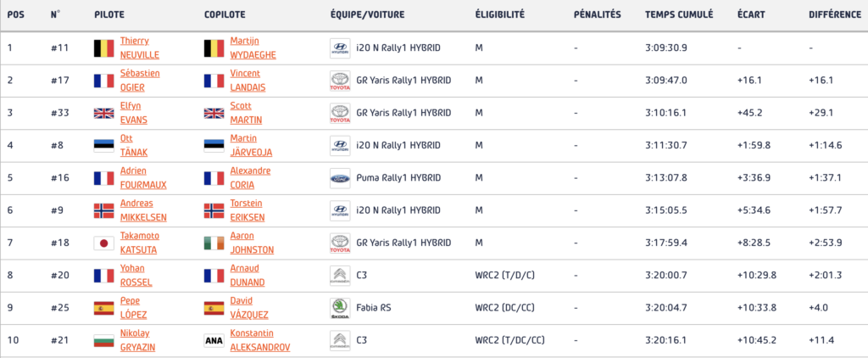This screenshot has height=358, width=868.
Task: Click the Ford logo beside Puma Rally1
Action: point(340,178)
